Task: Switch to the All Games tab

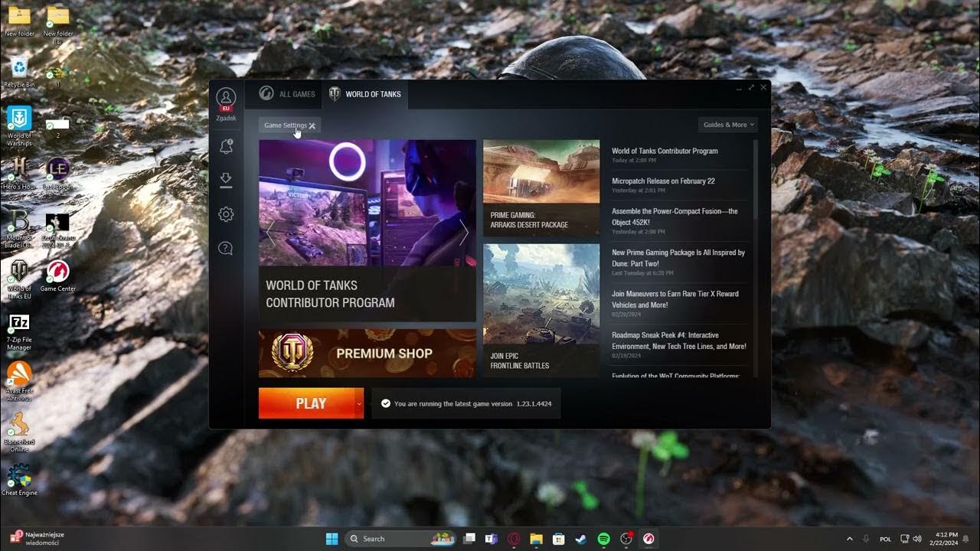Action: click(x=287, y=94)
